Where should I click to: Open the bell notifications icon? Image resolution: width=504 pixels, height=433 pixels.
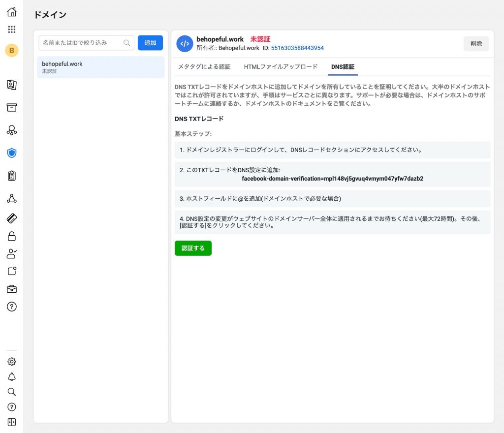(12, 377)
